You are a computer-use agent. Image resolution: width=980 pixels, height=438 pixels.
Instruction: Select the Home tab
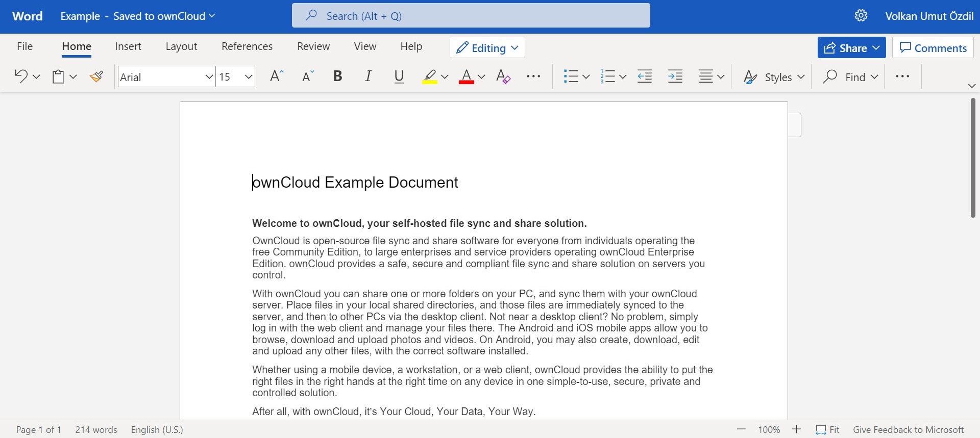pyautogui.click(x=77, y=46)
